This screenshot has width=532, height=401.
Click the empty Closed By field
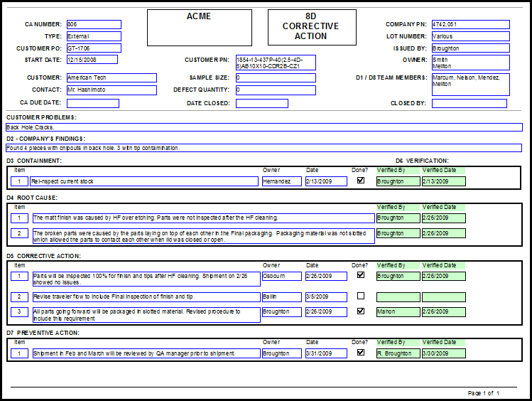pyautogui.click(x=469, y=103)
